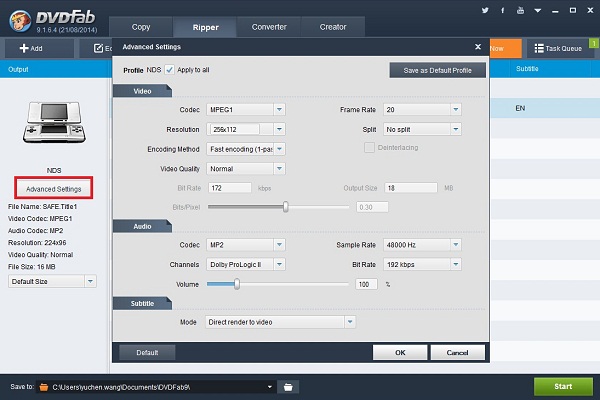The height and width of the screenshot is (400, 600).
Task: Switch to the Copy tab
Action: coord(141,27)
